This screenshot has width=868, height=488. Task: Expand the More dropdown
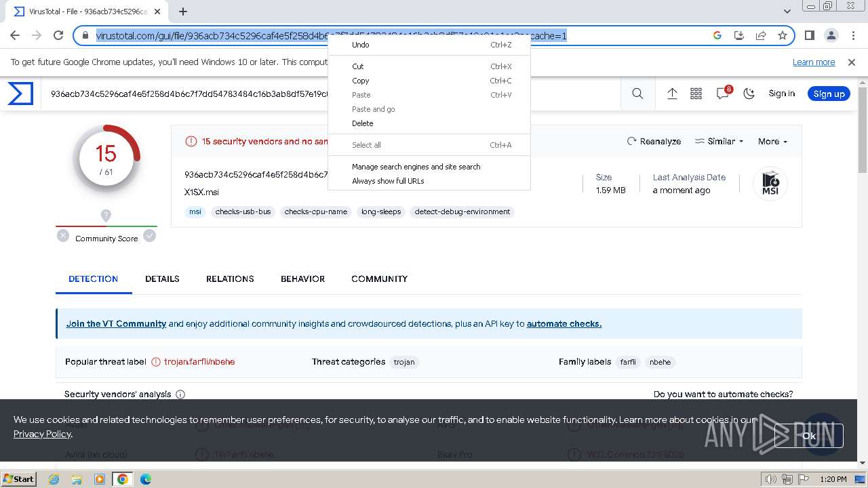click(772, 141)
